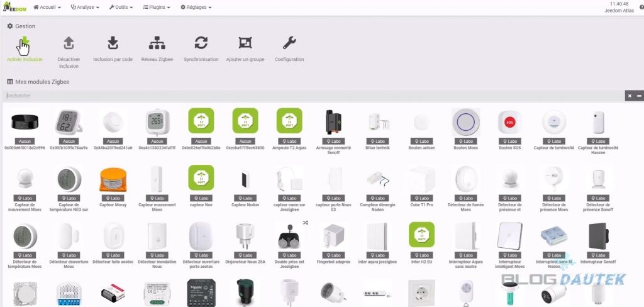Click Ajouter un groupe icon

tap(245, 44)
